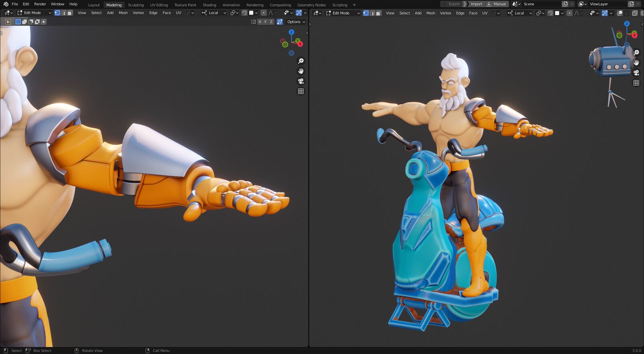The height and width of the screenshot is (354, 644).
Task: Open the editor type selector in left viewport
Action: [x=8, y=13]
